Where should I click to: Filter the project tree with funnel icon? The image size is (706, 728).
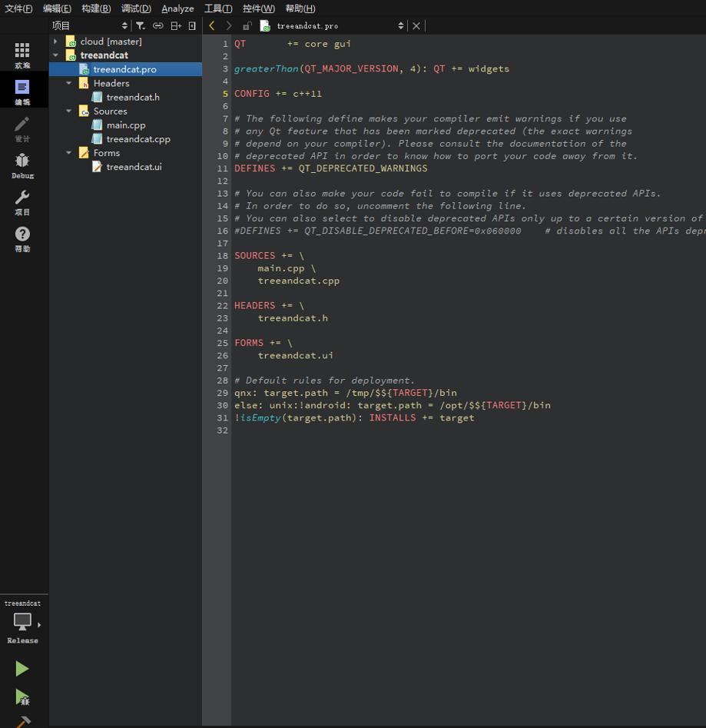[x=140, y=26]
